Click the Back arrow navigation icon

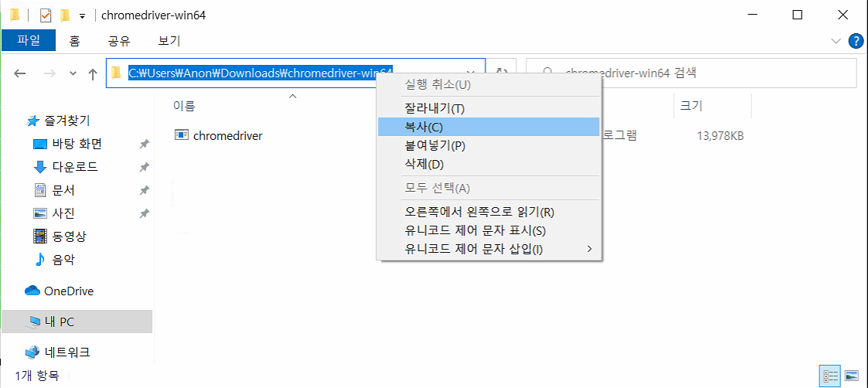click(x=21, y=73)
